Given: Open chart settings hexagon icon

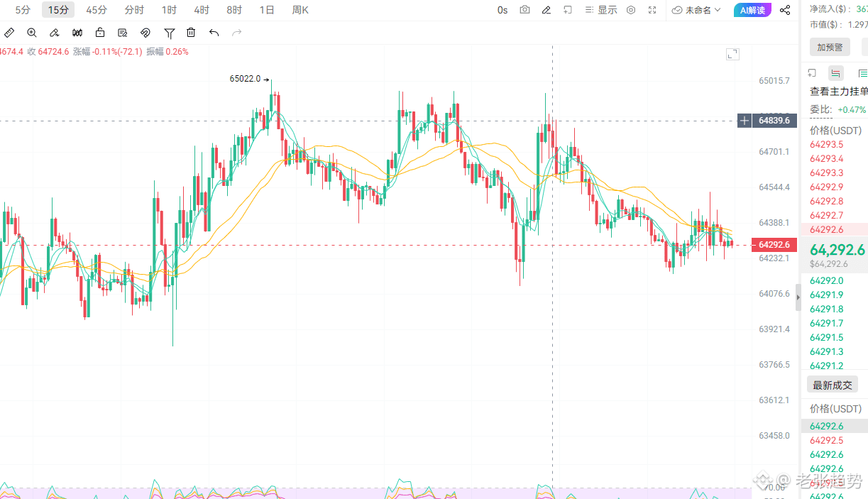Looking at the screenshot, I should click(631, 10).
